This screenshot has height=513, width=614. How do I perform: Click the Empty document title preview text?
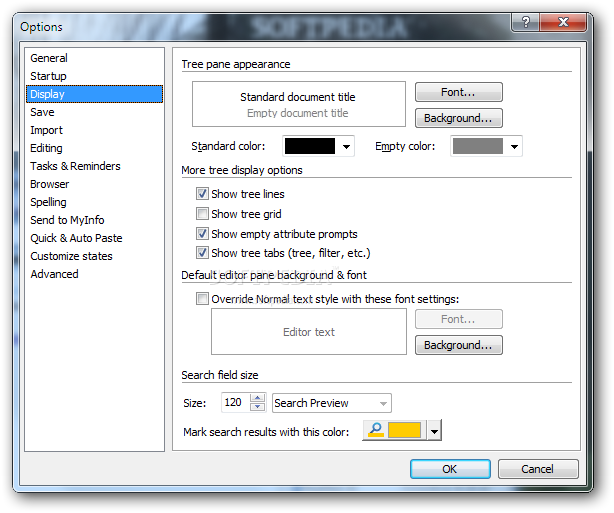298,113
